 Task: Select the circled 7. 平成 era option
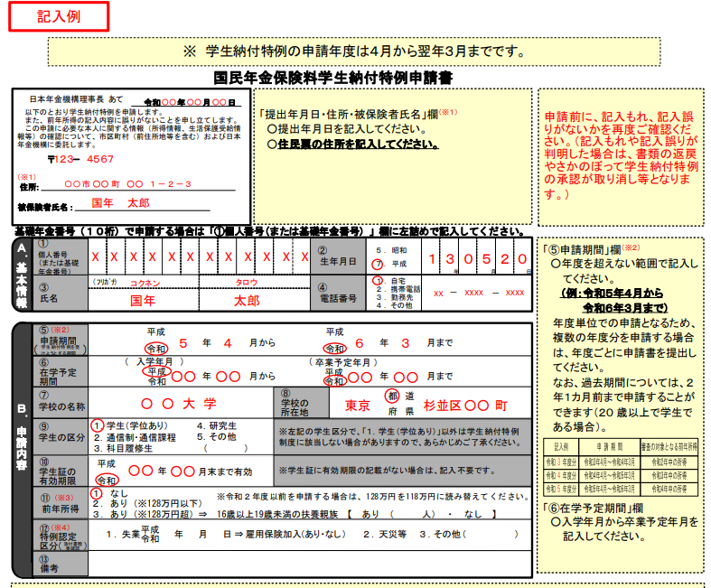tap(389, 264)
